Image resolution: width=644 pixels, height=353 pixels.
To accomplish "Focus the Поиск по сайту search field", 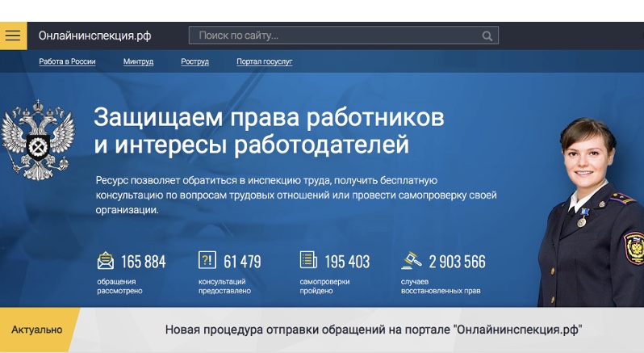I will 343,36.
